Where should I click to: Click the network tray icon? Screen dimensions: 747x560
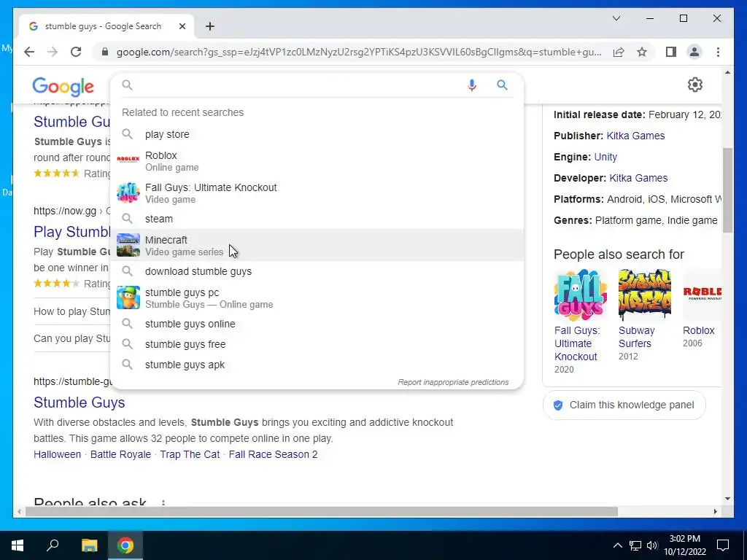635,545
